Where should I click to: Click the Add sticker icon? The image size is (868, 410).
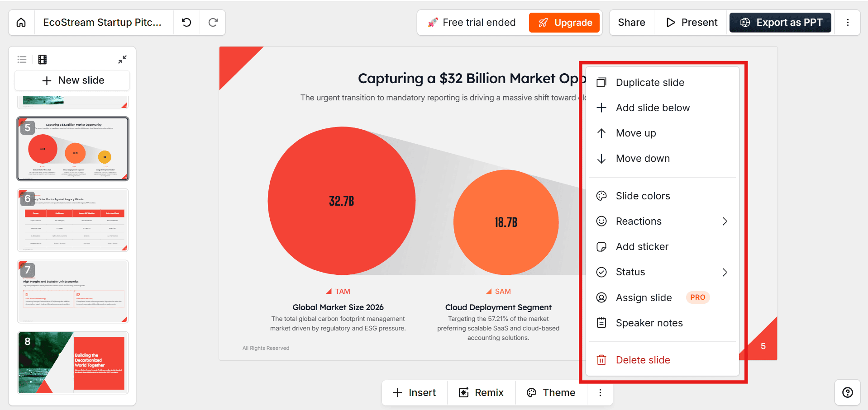click(x=601, y=246)
